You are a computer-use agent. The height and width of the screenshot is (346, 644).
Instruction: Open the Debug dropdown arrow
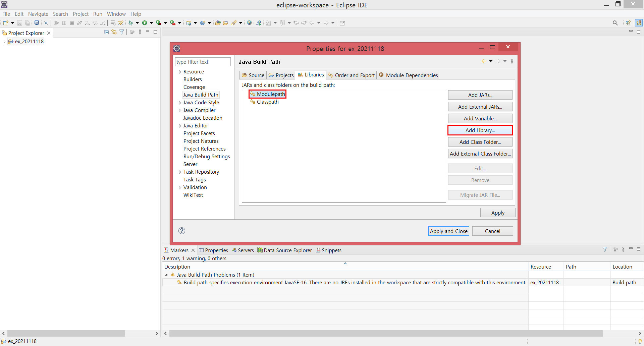pyautogui.click(x=137, y=23)
